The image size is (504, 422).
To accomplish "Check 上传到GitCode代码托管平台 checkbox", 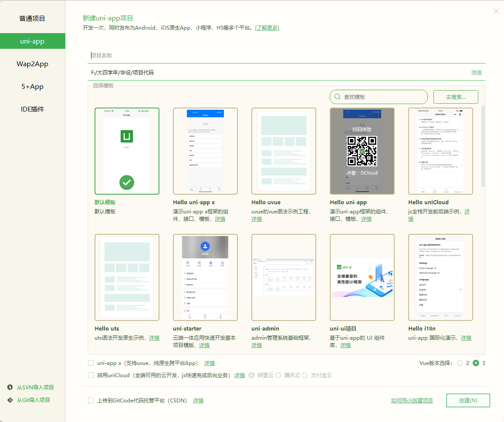I will click(x=91, y=401).
